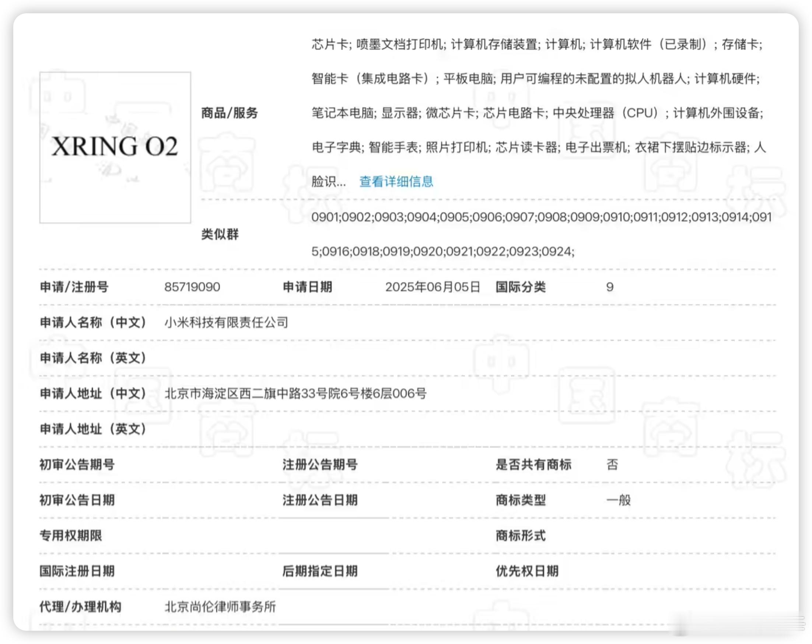This screenshot has height=644, width=812.
Task: Click the 商标形式 label
Action: point(521,536)
